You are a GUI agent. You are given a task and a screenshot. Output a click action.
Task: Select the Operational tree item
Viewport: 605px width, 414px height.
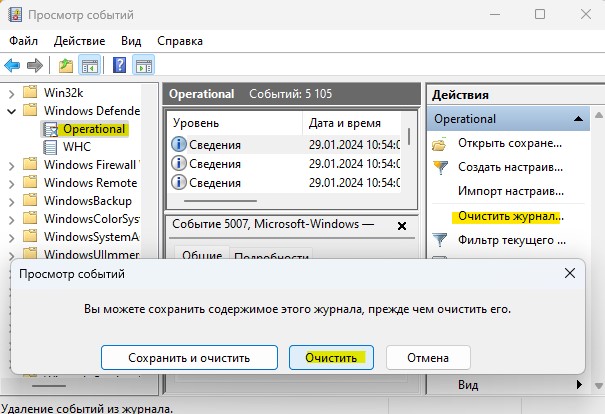pyautogui.click(x=94, y=129)
